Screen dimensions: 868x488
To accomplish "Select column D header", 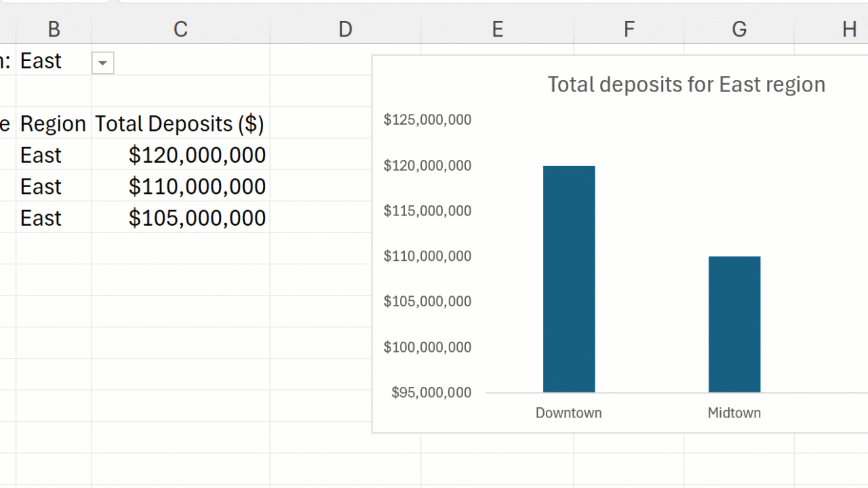I will point(345,29).
